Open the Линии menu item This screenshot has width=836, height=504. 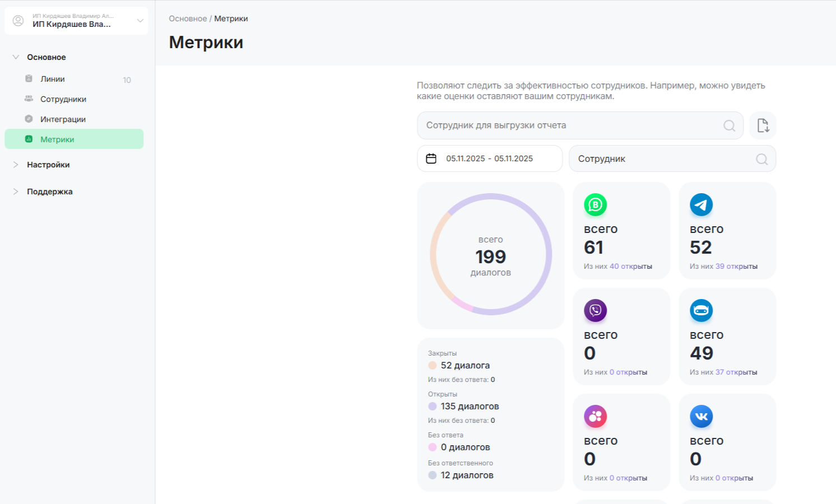click(x=53, y=79)
